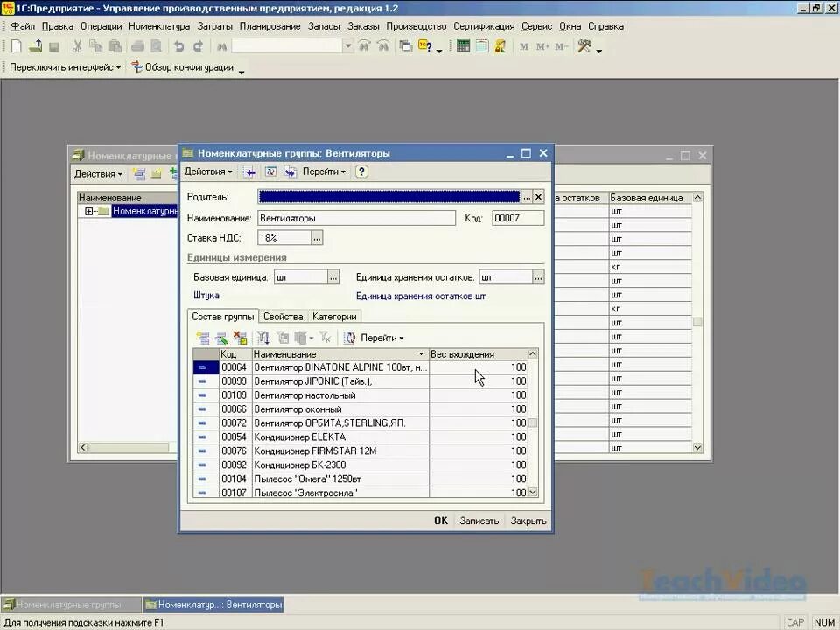Click the Наименование input field with Вентиляторы
The height and width of the screenshot is (630, 840).
click(356, 218)
